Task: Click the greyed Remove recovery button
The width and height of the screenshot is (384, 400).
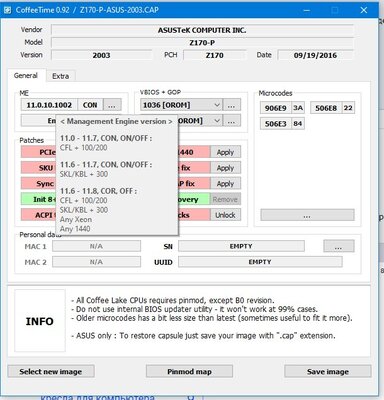Action: (x=225, y=199)
